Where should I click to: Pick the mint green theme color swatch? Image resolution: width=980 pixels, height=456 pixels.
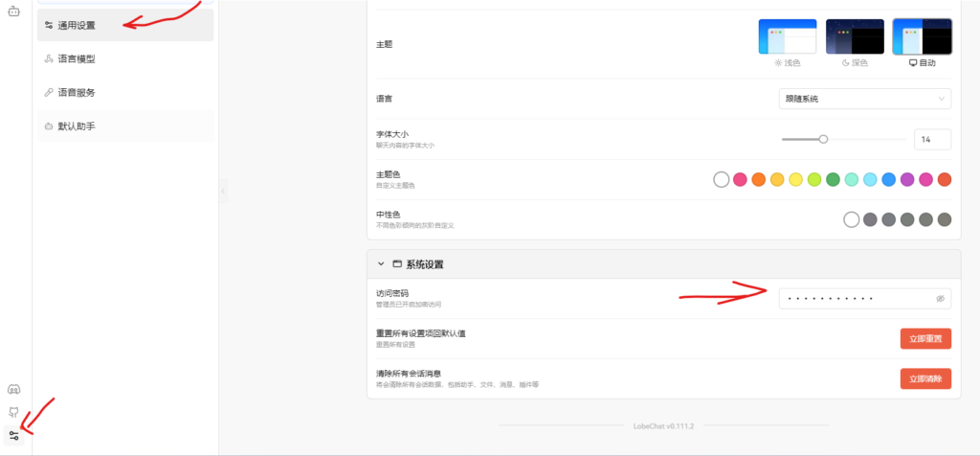851,179
